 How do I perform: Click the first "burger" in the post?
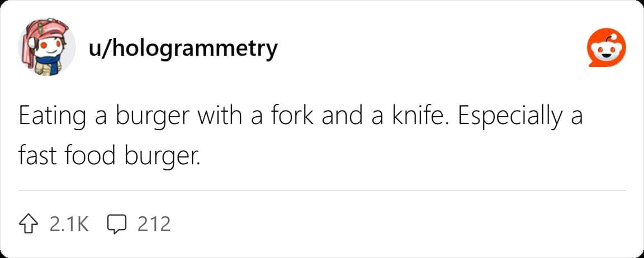click(148, 117)
